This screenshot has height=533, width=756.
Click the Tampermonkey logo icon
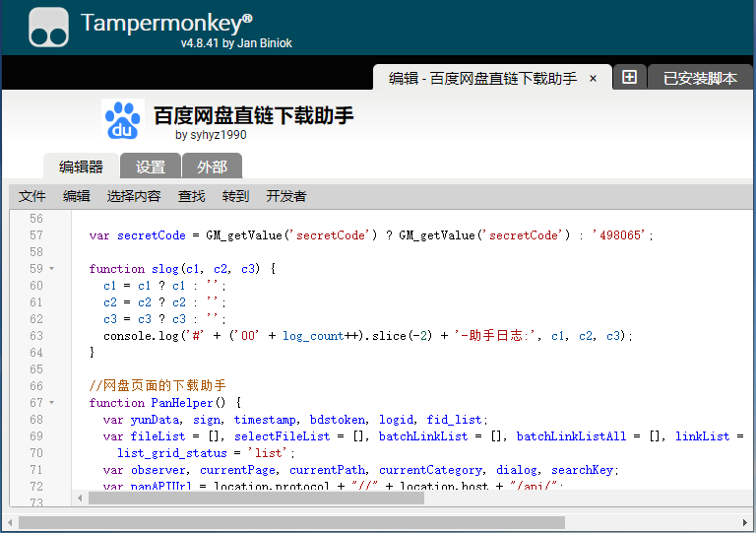click(48, 27)
